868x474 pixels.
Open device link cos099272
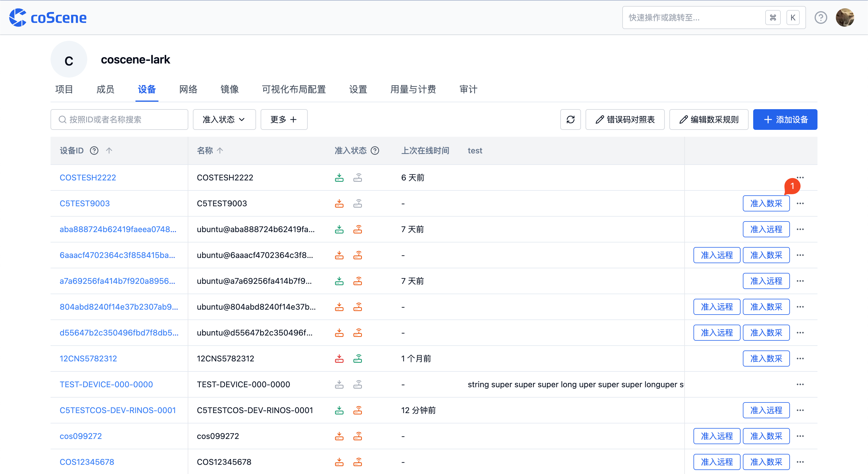click(81, 436)
